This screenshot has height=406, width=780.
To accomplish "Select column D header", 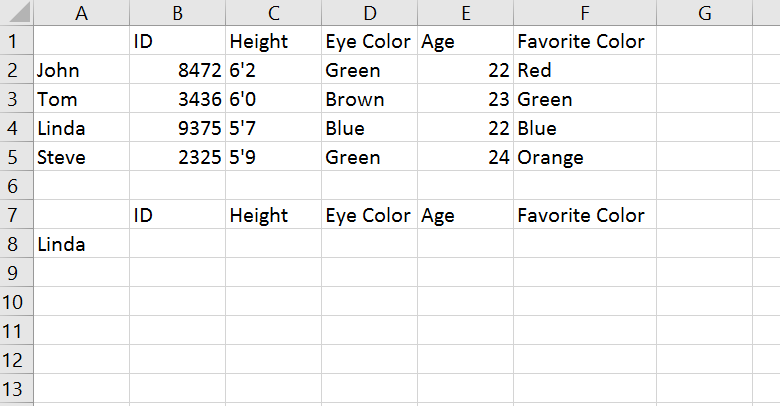I will pos(370,12).
